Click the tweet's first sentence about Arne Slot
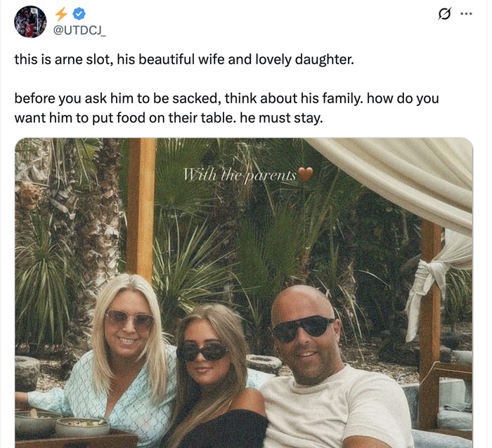Screen dimensions: 492x448 (184, 59)
